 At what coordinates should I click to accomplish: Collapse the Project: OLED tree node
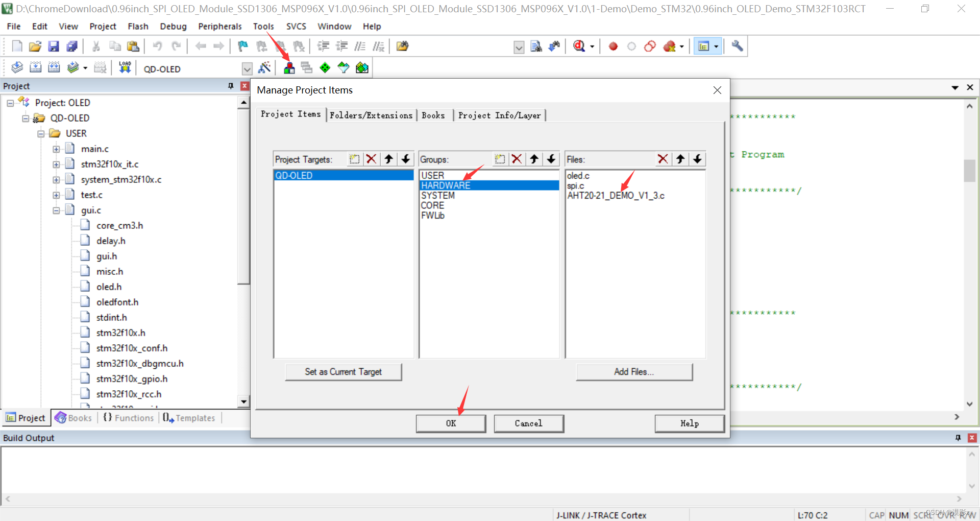point(10,103)
